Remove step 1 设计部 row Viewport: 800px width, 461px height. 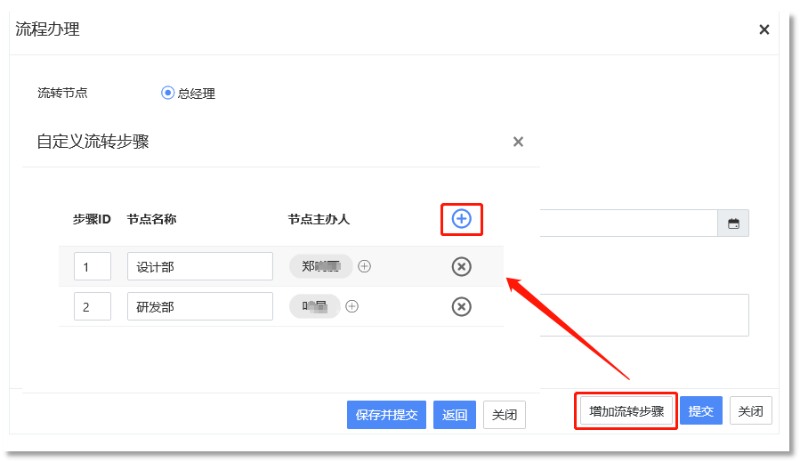pos(461,267)
